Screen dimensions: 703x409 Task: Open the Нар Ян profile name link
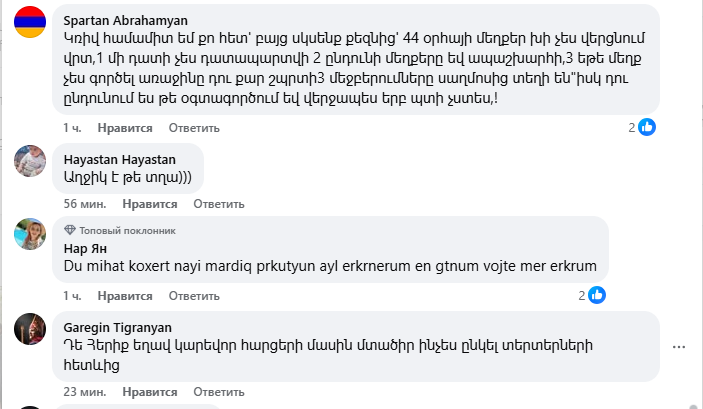tap(84, 248)
